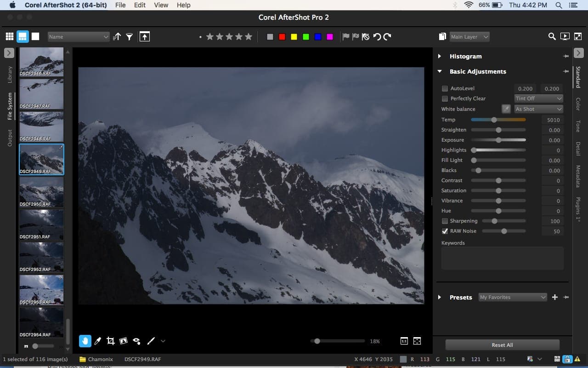Switch to the Tone tab

[578, 126]
